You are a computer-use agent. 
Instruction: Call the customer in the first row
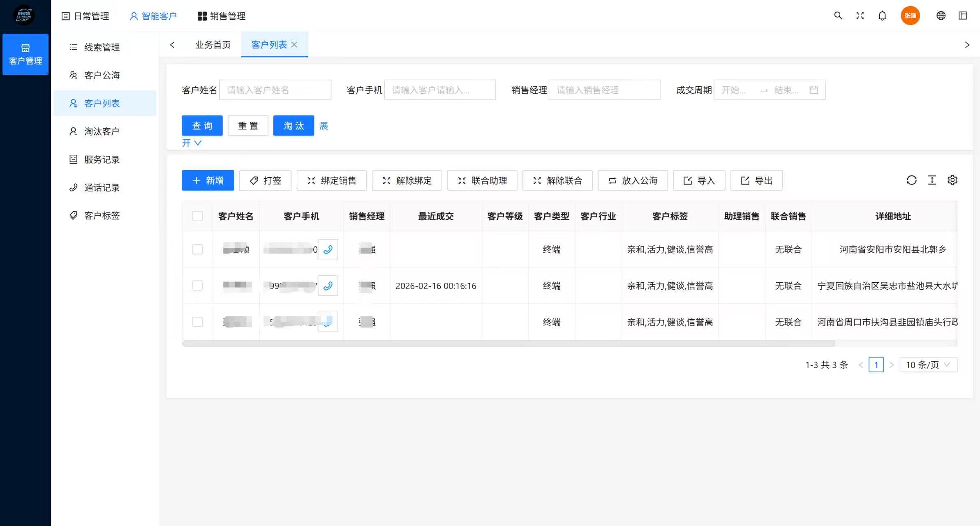[328, 249]
